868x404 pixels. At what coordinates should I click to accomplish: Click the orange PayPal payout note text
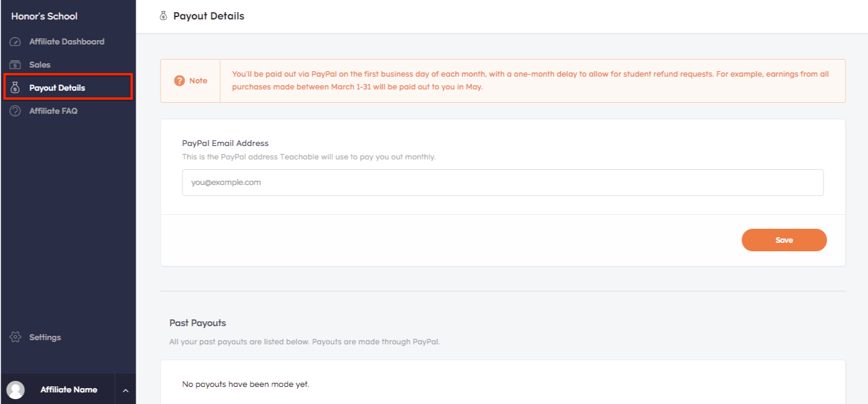(x=530, y=80)
